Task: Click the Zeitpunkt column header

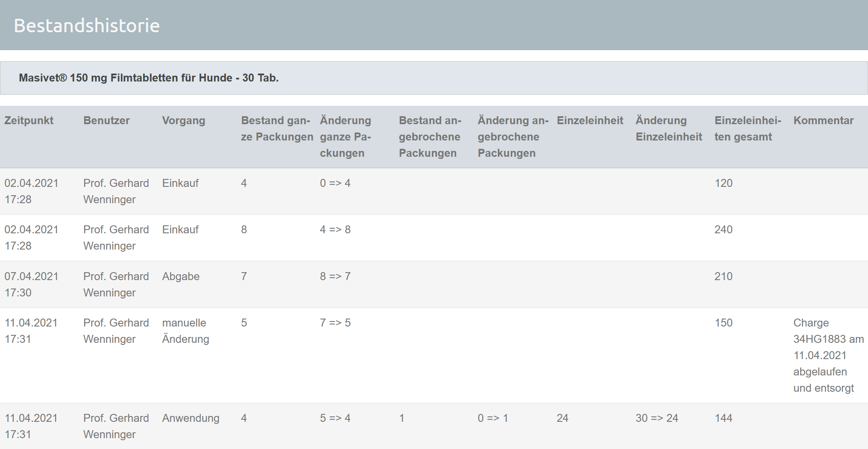Action: click(29, 120)
